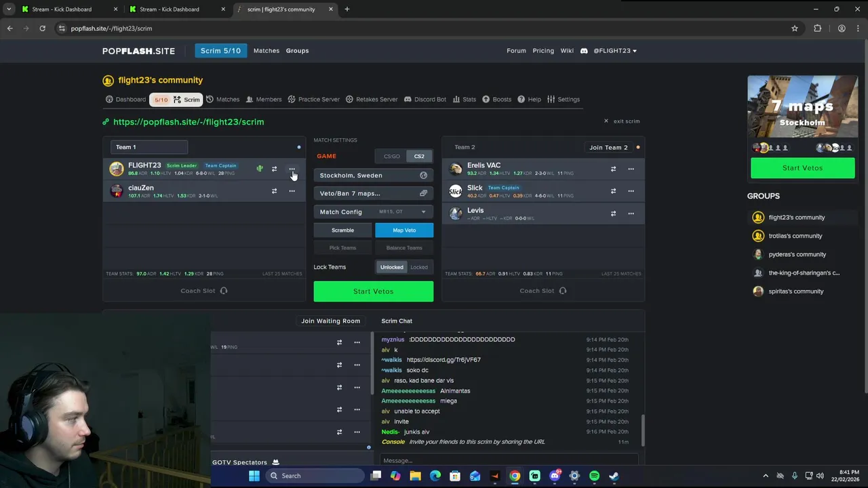Open the Practice Server tab
The width and height of the screenshot is (868, 488).
click(313, 100)
